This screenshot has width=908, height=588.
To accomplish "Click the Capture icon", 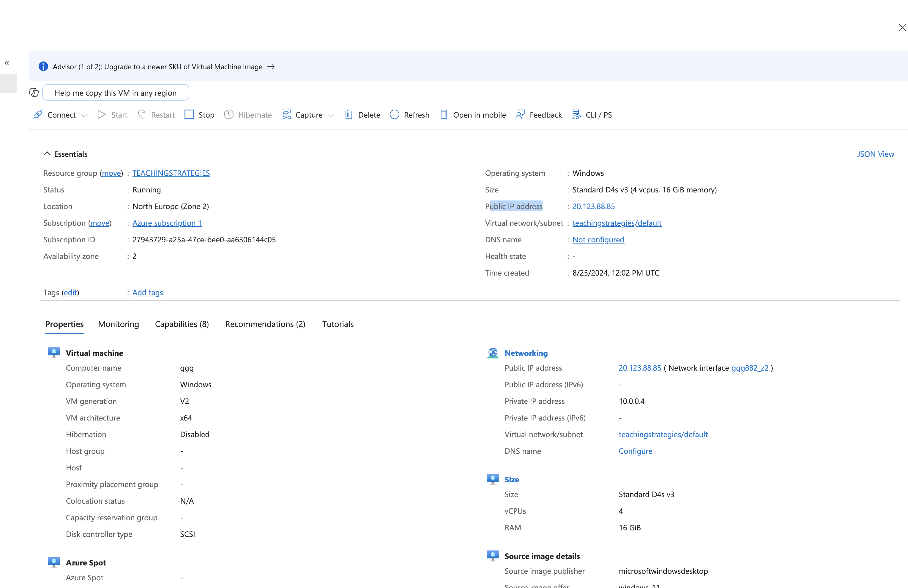I will click(x=286, y=114).
